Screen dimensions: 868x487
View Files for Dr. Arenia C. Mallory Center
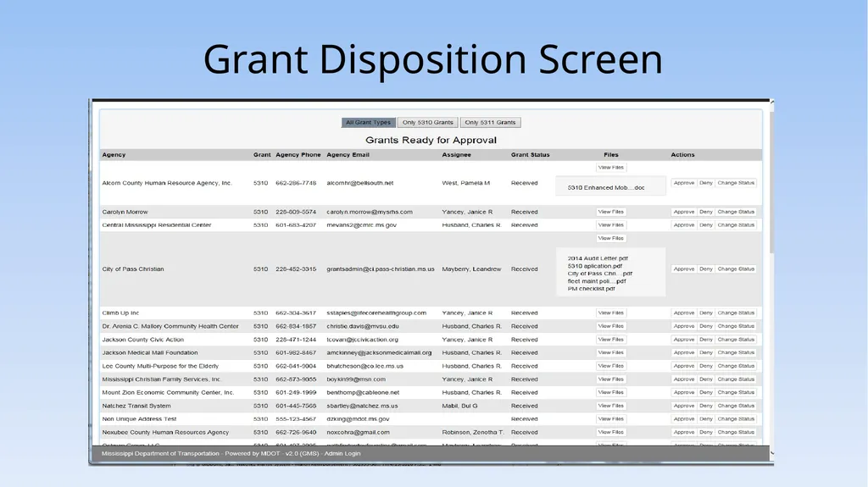[x=610, y=327]
